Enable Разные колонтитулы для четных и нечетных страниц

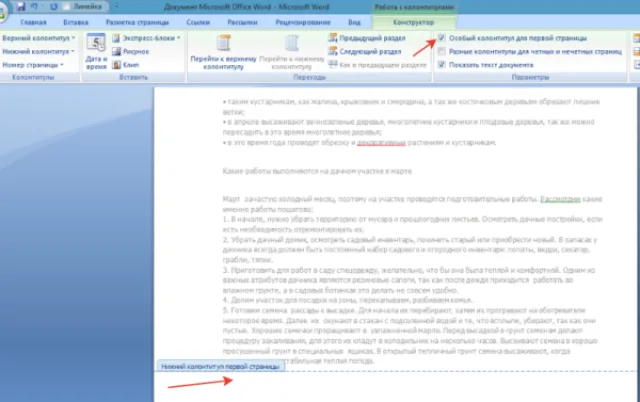(x=441, y=51)
